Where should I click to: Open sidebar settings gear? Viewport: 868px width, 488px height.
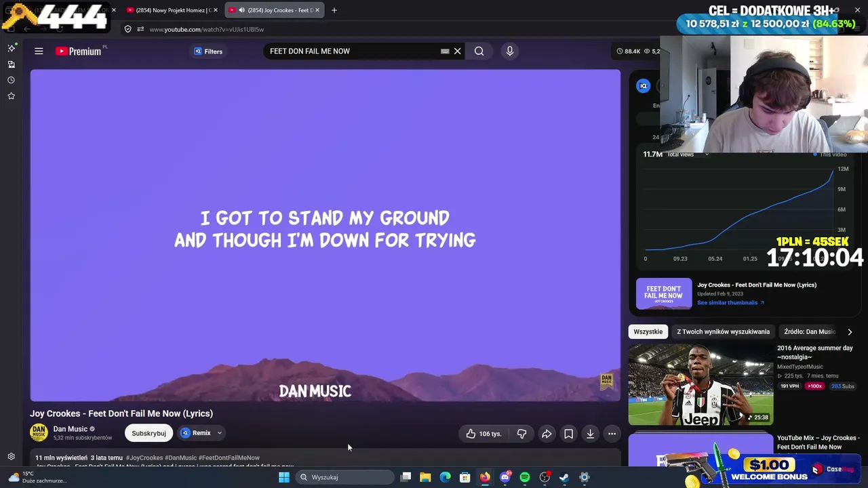pyautogui.click(x=11, y=457)
